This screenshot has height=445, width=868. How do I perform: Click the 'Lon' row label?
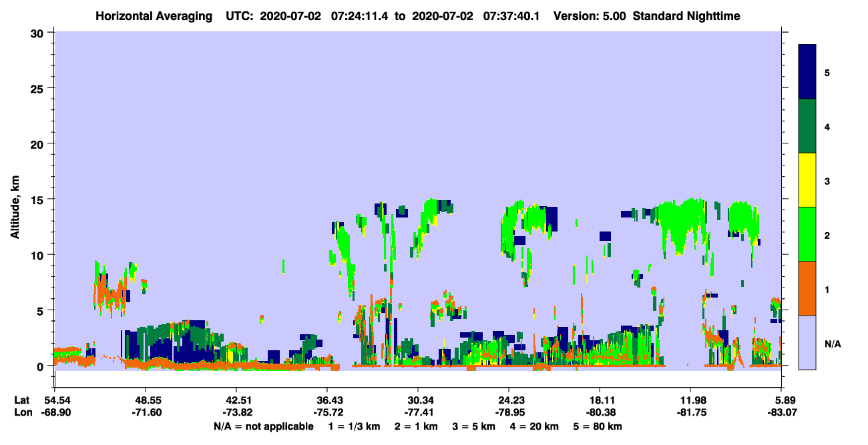tap(22, 413)
